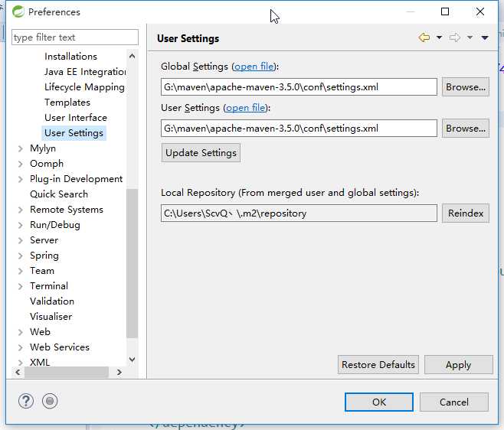Image resolution: width=504 pixels, height=430 pixels.
Task: Reindex the local repository
Action: coord(466,213)
